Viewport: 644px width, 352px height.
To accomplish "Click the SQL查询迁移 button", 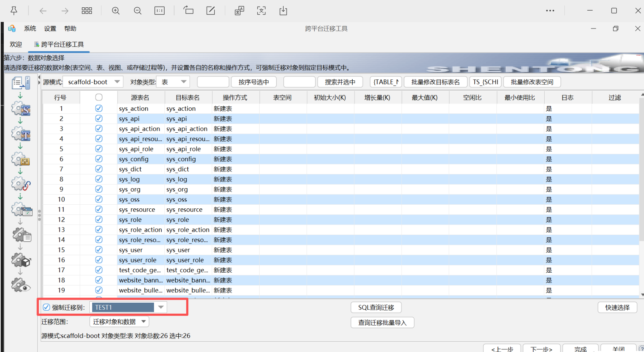I will tap(376, 307).
